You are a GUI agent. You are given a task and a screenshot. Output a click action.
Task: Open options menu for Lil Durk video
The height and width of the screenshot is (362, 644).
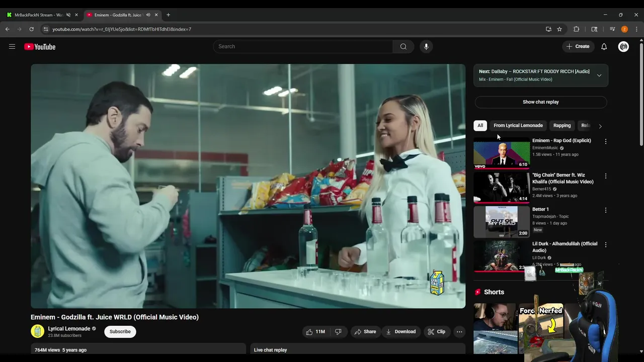click(x=606, y=244)
